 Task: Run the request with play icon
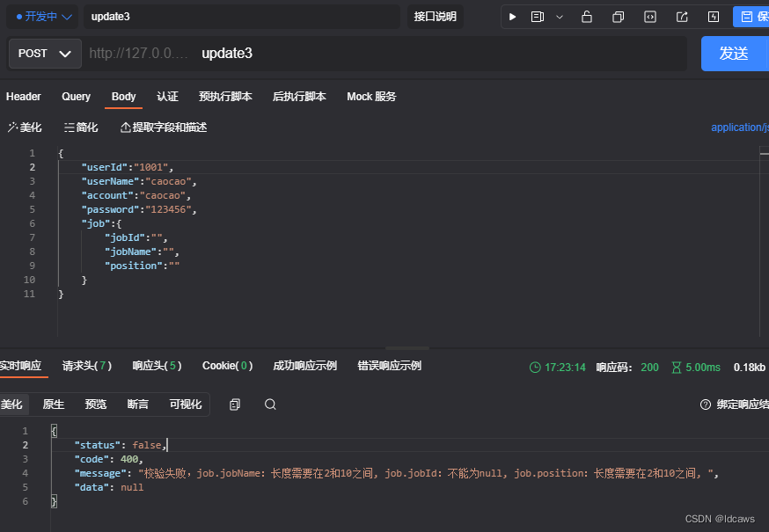512,17
